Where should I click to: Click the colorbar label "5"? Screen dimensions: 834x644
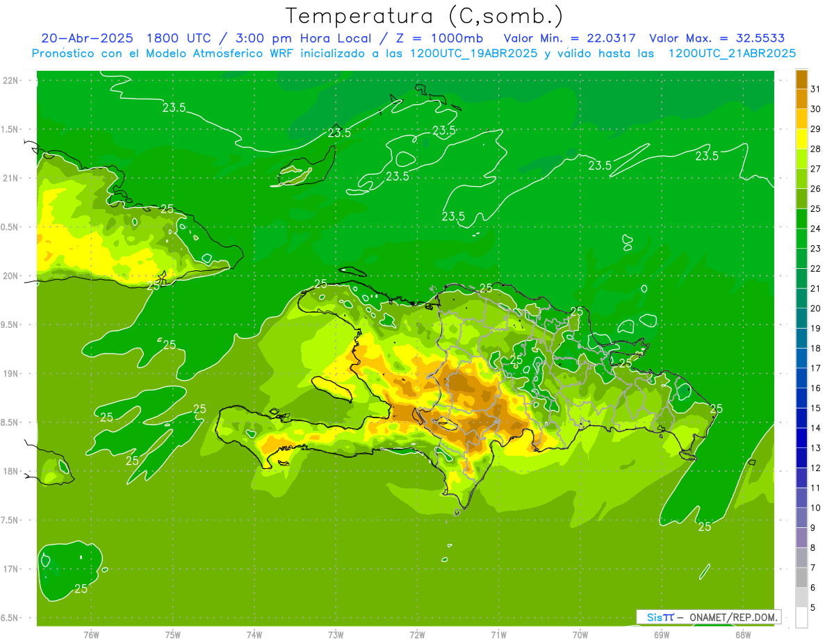[813, 608]
